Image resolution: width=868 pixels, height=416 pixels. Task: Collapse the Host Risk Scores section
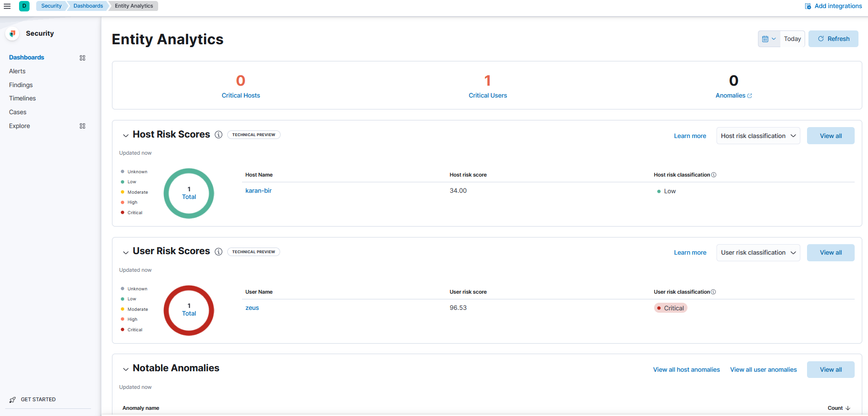tap(126, 136)
